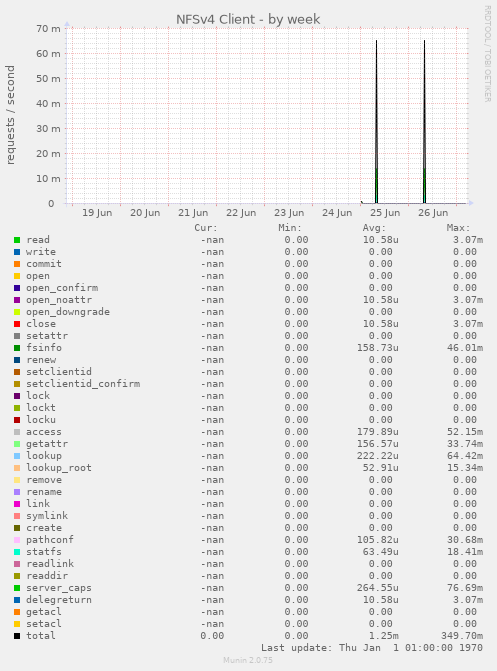497x671 pixels.
Task: Click the server_caps legend label
Action: coord(59,588)
